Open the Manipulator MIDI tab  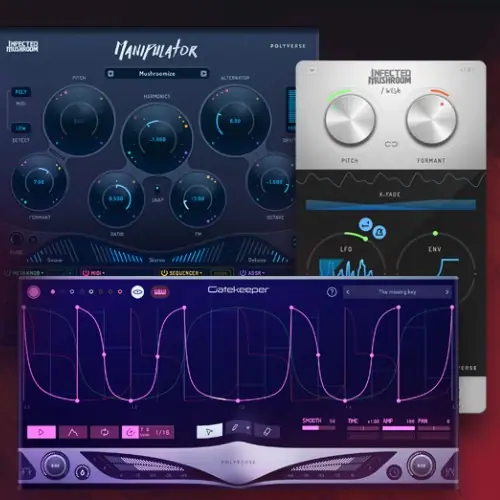coord(98,273)
